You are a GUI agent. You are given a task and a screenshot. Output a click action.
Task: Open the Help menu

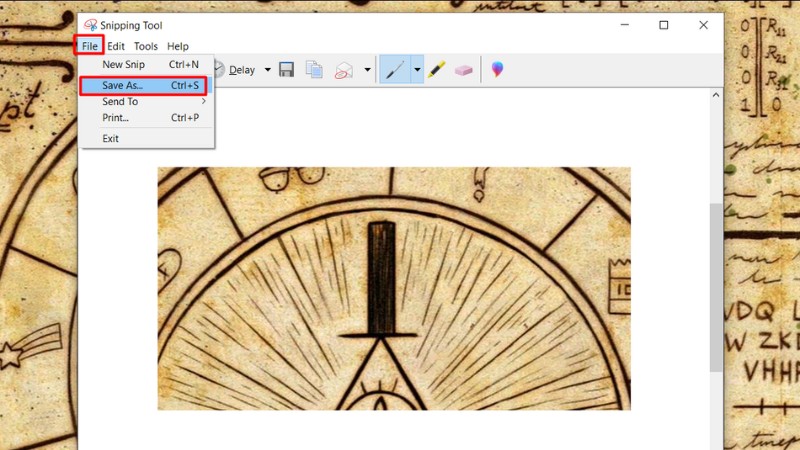click(x=178, y=46)
